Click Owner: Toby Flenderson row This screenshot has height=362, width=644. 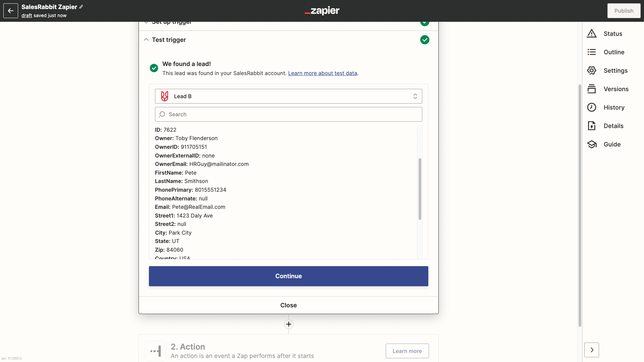point(186,138)
